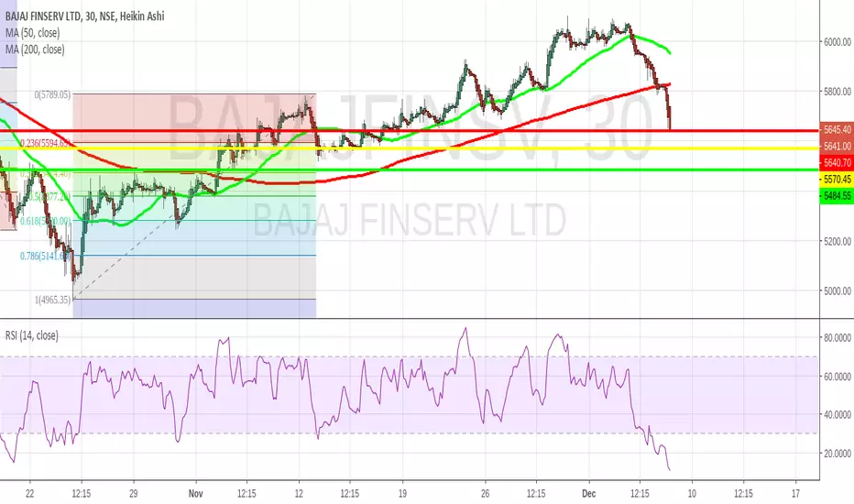Image resolution: width=854 pixels, height=504 pixels.
Task: Click the 0.786(5141.60) Fibonacci level label
Action: click(x=46, y=256)
